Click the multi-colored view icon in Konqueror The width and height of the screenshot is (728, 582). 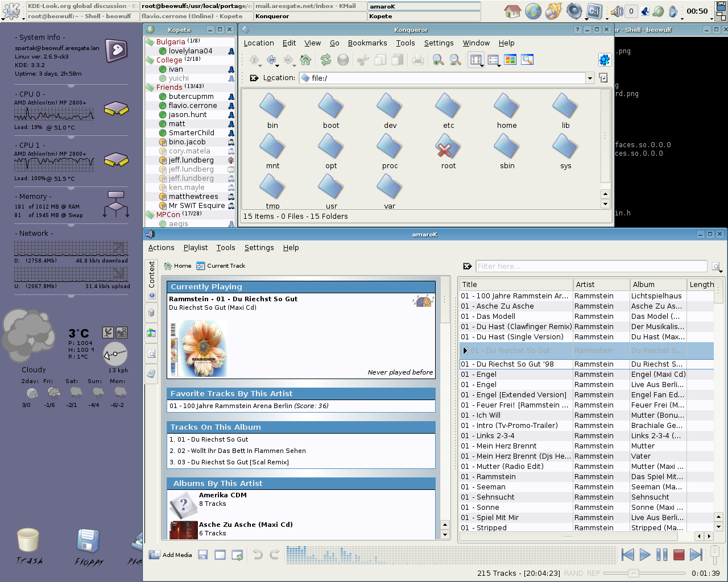[x=510, y=60]
